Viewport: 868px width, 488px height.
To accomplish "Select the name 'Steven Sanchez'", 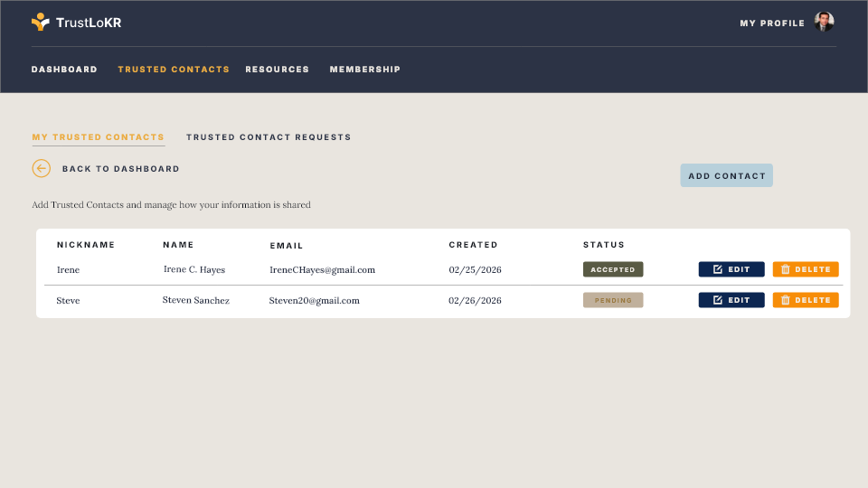I will pyautogui.click(x=196, y=300).
